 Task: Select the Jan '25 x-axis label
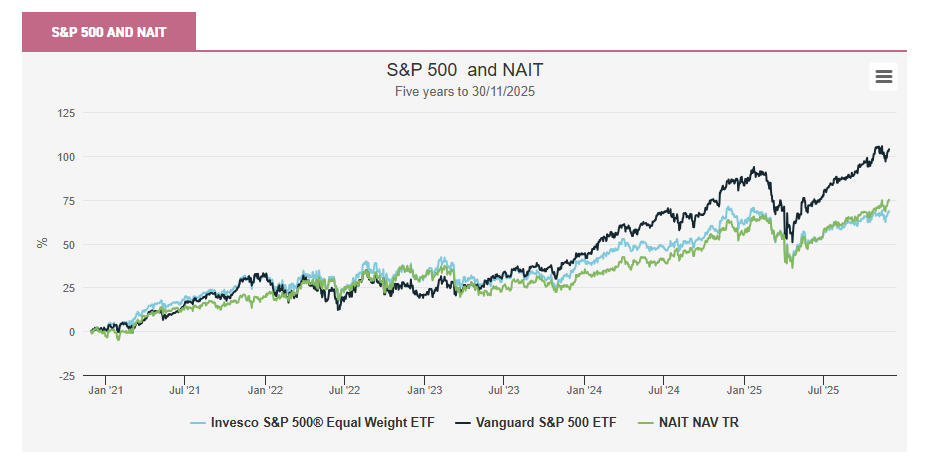click(744, 390)
